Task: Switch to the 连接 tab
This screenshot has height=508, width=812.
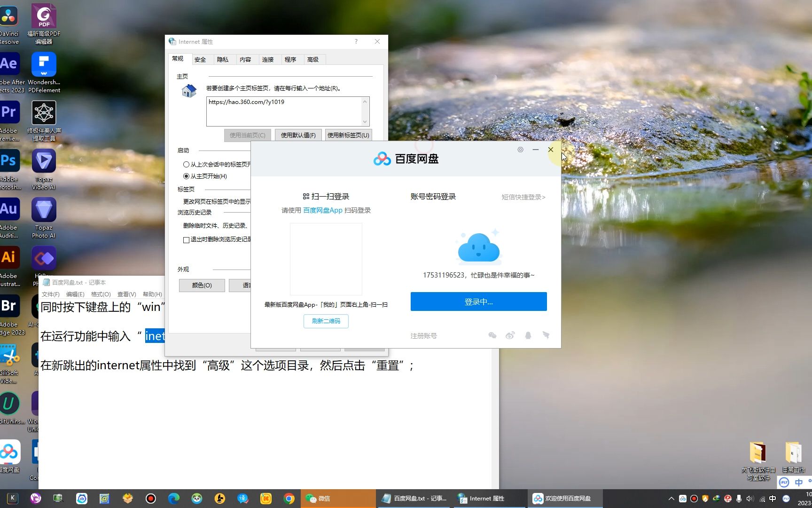Action: tap(268, 60)
